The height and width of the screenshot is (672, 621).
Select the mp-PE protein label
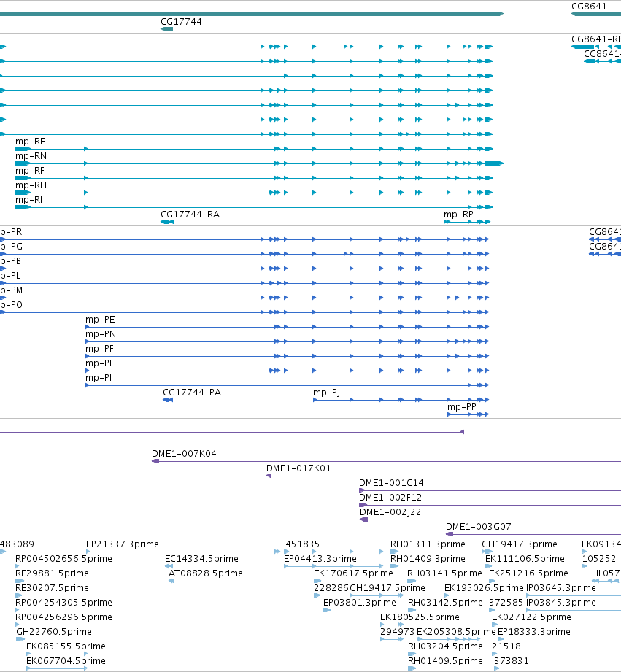point(100,320)
